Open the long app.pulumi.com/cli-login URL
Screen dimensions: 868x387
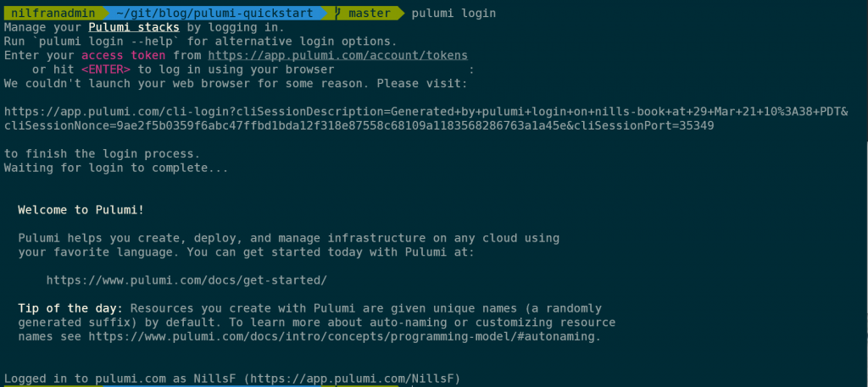426,119
